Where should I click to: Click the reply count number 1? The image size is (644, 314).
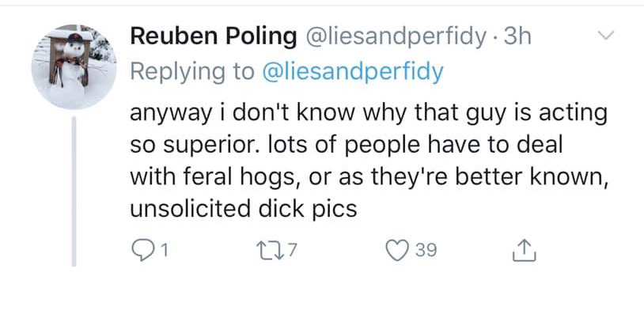165,251
